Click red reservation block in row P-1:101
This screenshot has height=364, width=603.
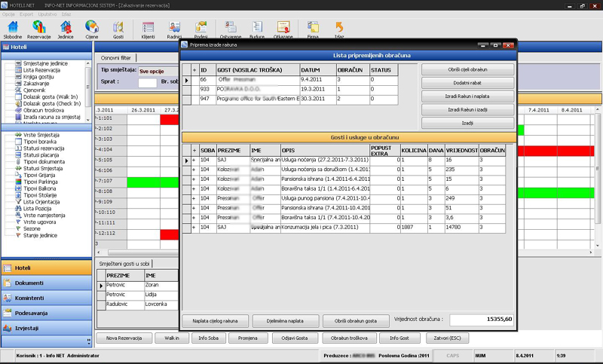tap(170, 120)
